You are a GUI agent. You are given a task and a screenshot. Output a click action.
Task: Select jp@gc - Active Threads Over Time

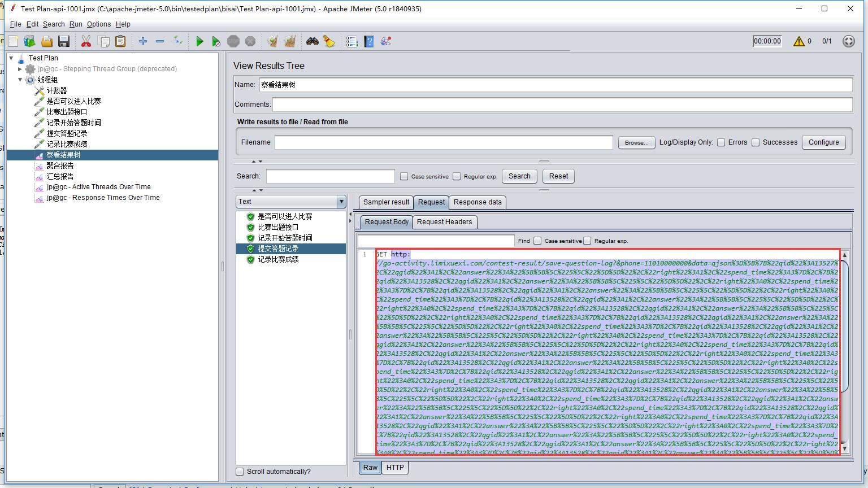tap(98, 187)
